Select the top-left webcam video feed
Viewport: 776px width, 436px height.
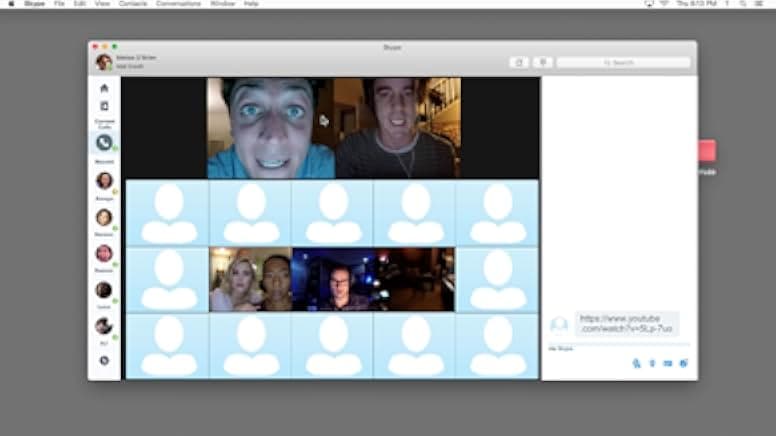pyautogui.click(x=270, y=128)
